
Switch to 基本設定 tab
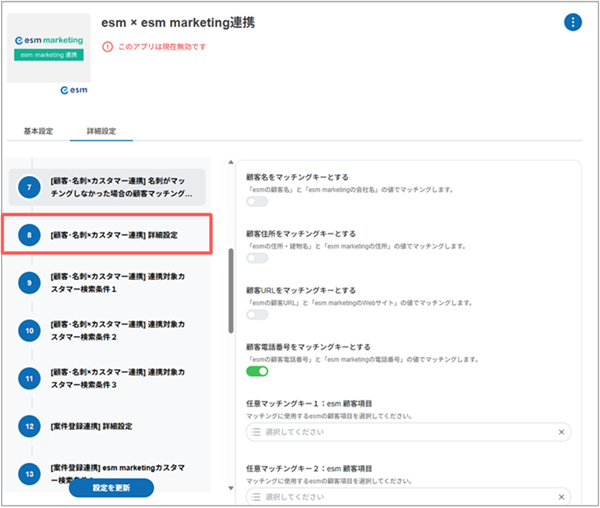click(x=38, y=131)
